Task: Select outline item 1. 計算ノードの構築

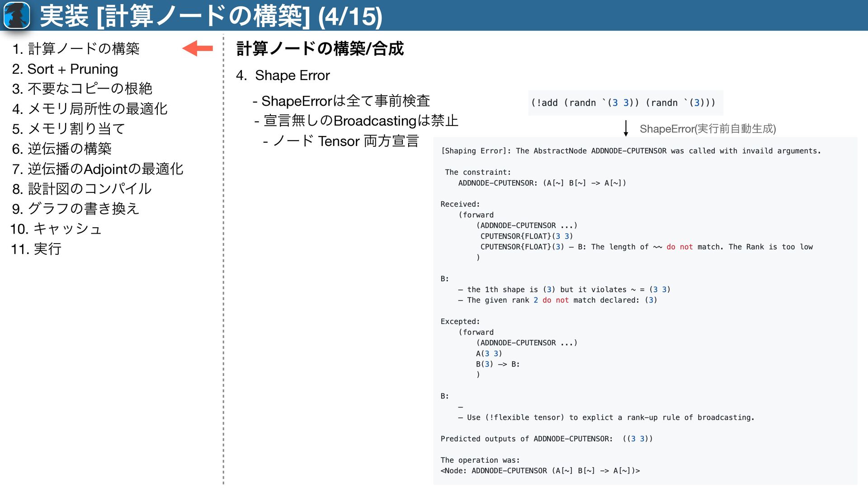Action: click(x=76, y=49)
